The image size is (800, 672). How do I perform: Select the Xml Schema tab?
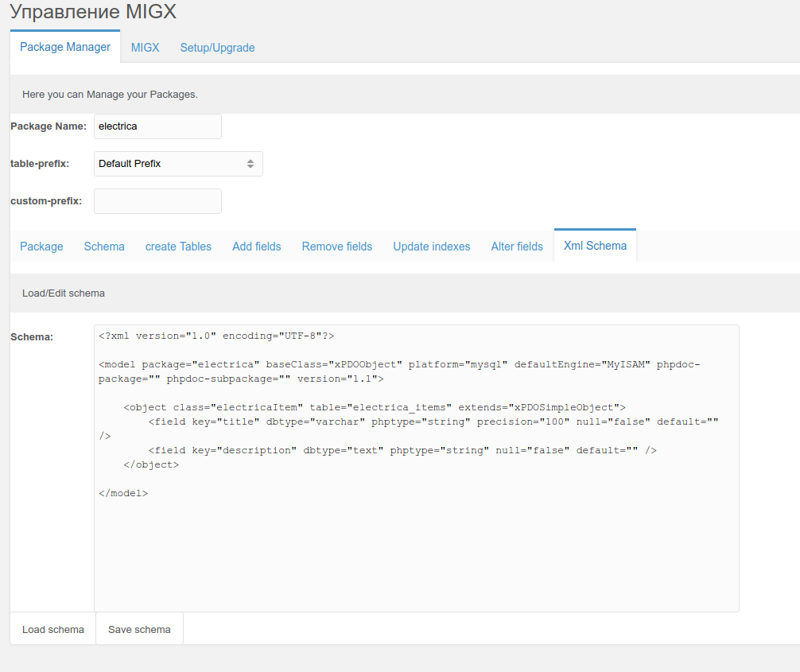pyautogui.click(x=595, y=246)
